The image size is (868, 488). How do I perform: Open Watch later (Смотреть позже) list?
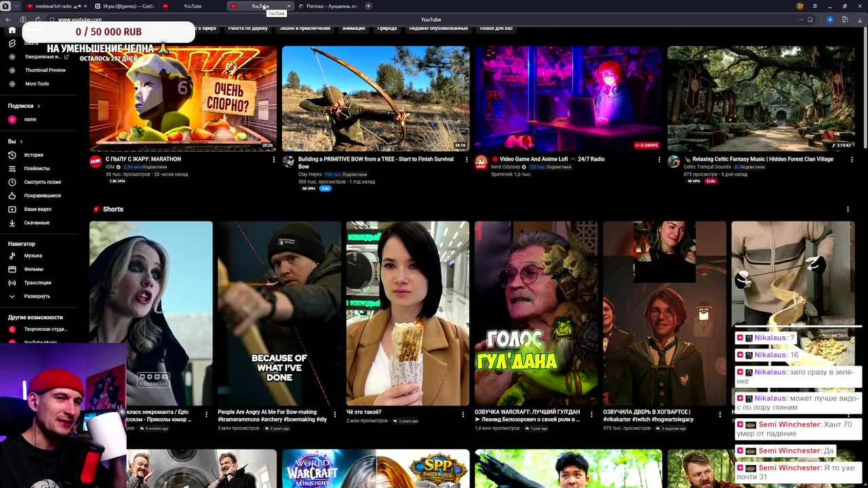pos(35,182)
